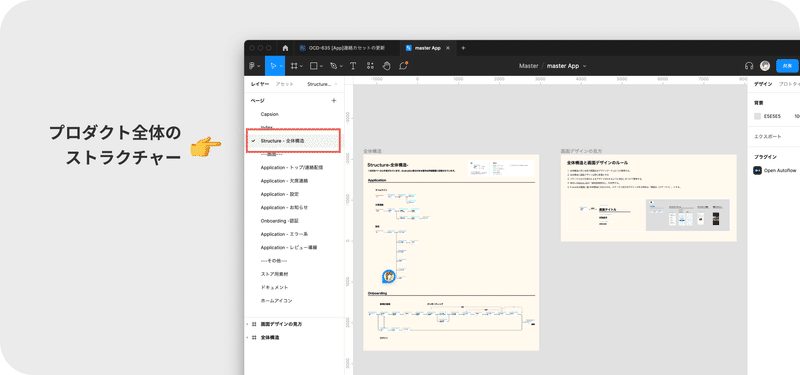800x375 pixels.
Task: Select the Application - 欠席連絡 page
Action: (x=284, y=181)
